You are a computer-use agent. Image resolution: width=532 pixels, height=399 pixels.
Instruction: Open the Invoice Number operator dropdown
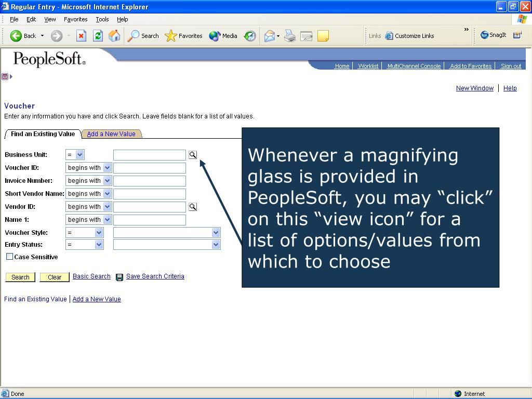tap(88, 180)
